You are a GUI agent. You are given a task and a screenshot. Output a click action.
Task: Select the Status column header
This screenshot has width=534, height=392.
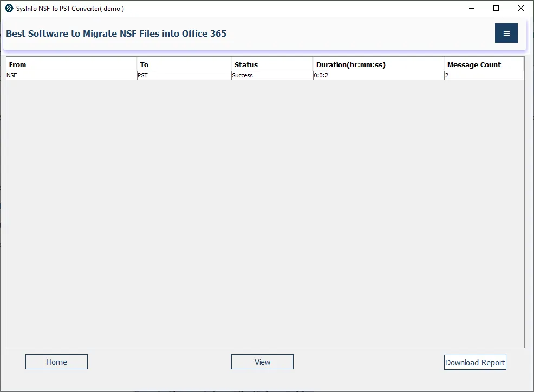pyautogui.click(x=272, y=64)
